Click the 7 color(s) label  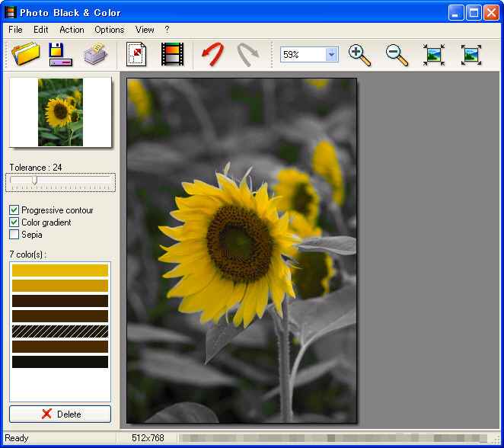[x=27, y=254]
